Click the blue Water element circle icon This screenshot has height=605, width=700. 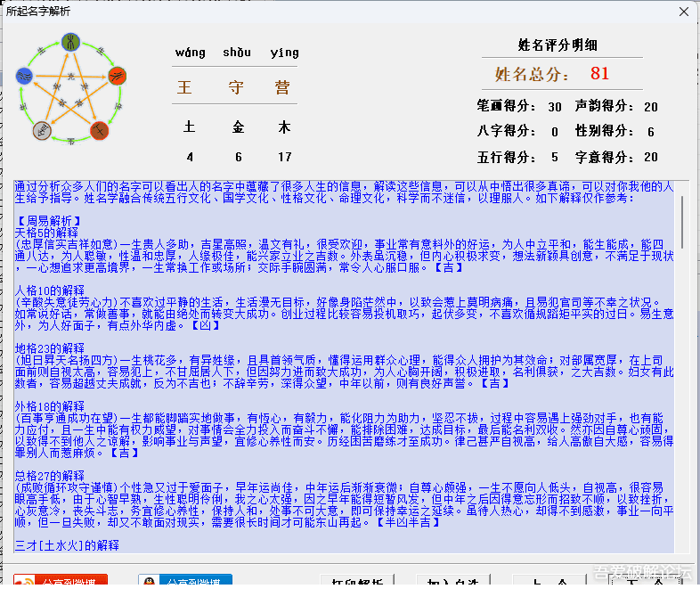pos(24,76)
